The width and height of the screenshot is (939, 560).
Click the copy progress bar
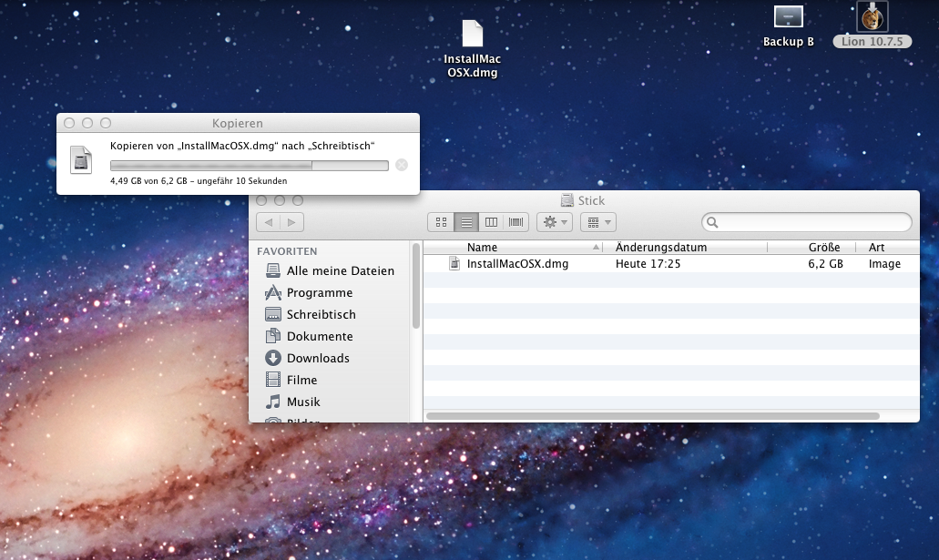(249, 166)
